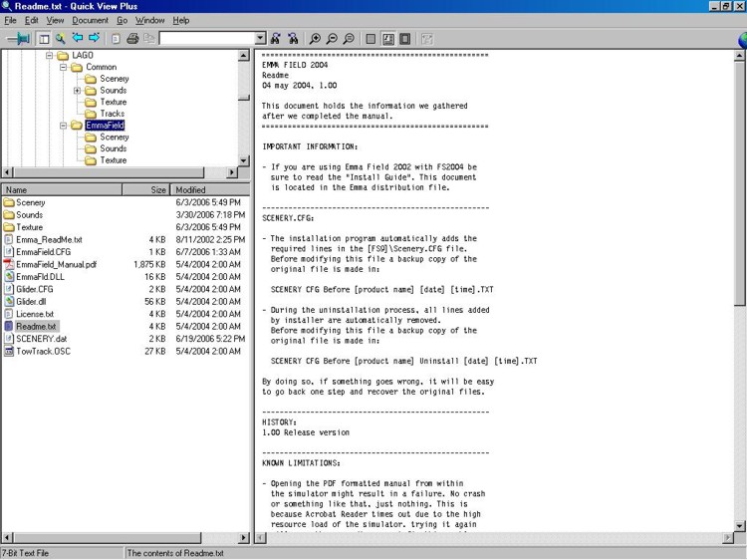Open the Document menu
The width and height of the screenshot is (747, 560).
click(x=90, y=20)
